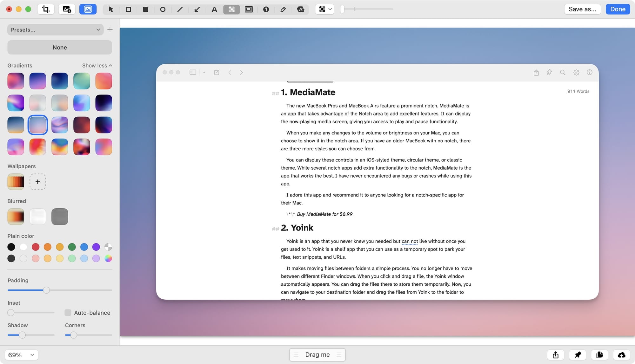Choose the pink-purple first gradient swatch
Screen dimensions: 635x364
click(16, 81)
